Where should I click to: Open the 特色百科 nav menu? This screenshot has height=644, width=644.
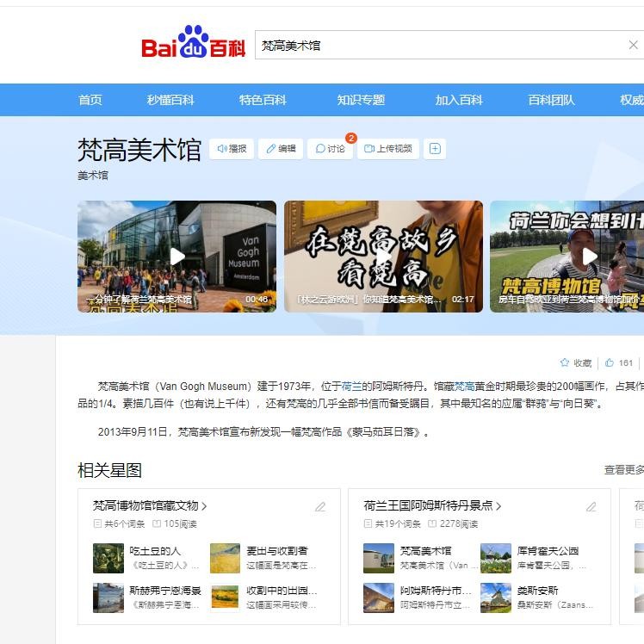pyautogui.click(x=263, y=100)
